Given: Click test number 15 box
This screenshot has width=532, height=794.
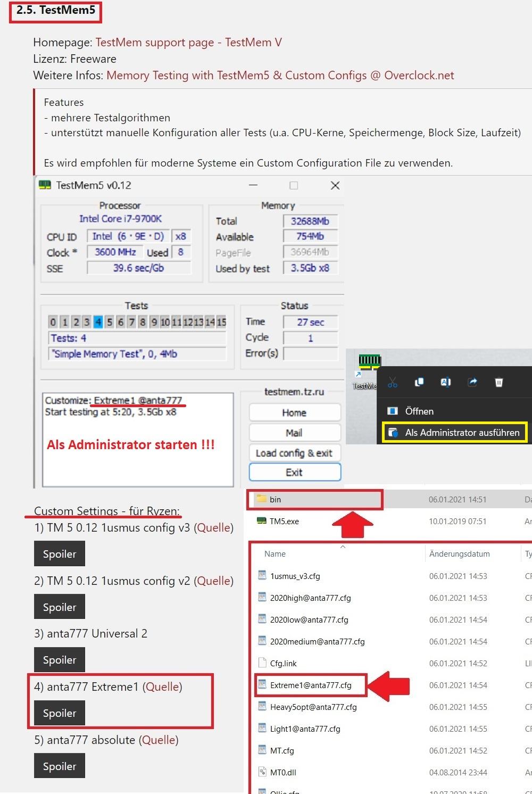Looking at the screenshot, I should tap(221, 322).
